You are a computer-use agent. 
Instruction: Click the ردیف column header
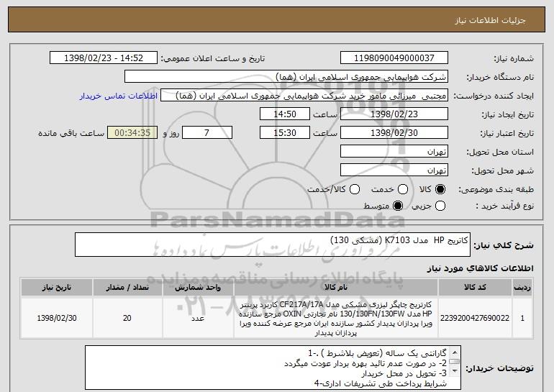[x=522, y=288]
